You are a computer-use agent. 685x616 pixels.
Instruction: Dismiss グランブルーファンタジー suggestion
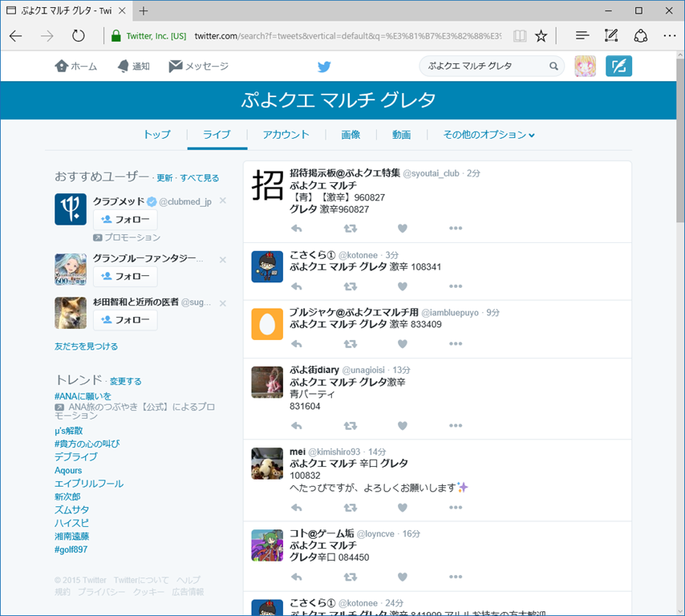223,260
